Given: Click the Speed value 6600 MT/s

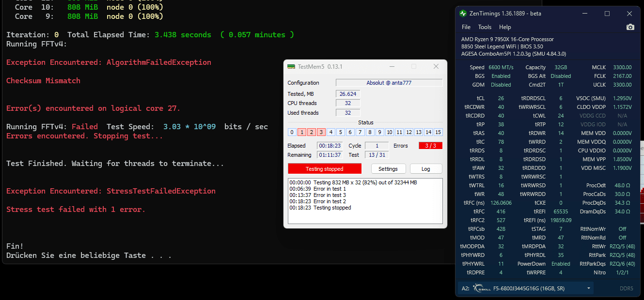Looking at the screenshot, I should [502, 67].
